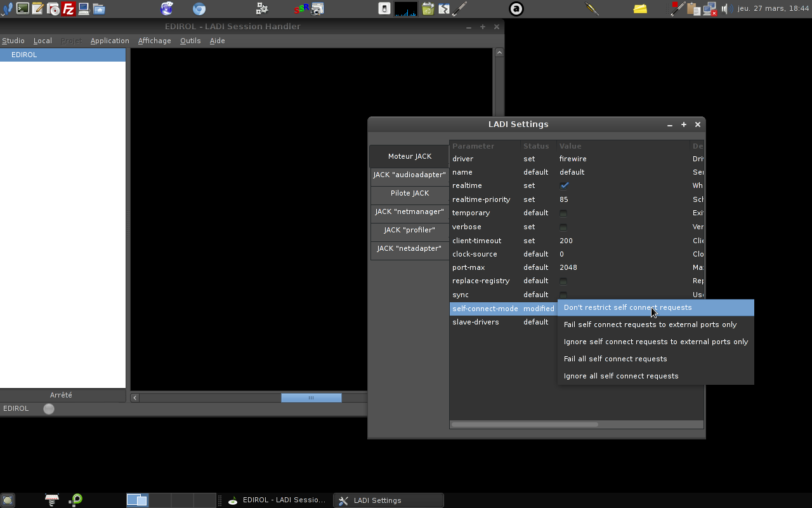
Task: Switch to the Pilote JACK tab
Action: click(x=410, y=193)
